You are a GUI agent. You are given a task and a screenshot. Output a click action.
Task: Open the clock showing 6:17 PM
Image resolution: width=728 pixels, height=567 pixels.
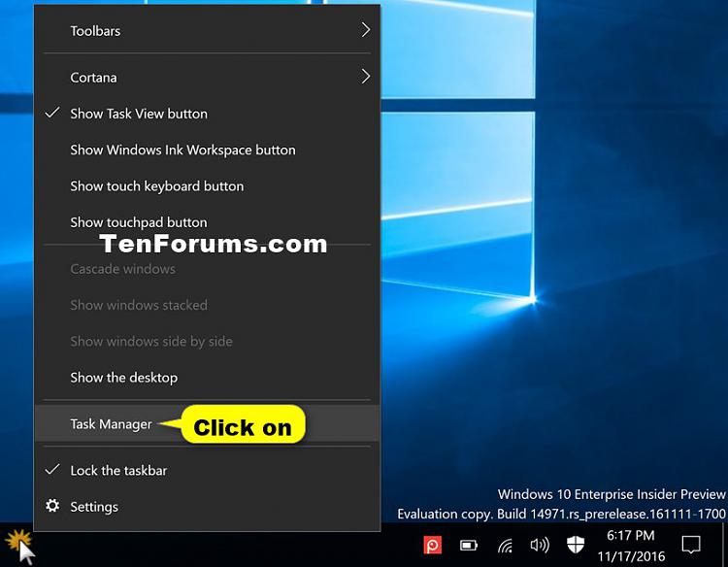631,546
